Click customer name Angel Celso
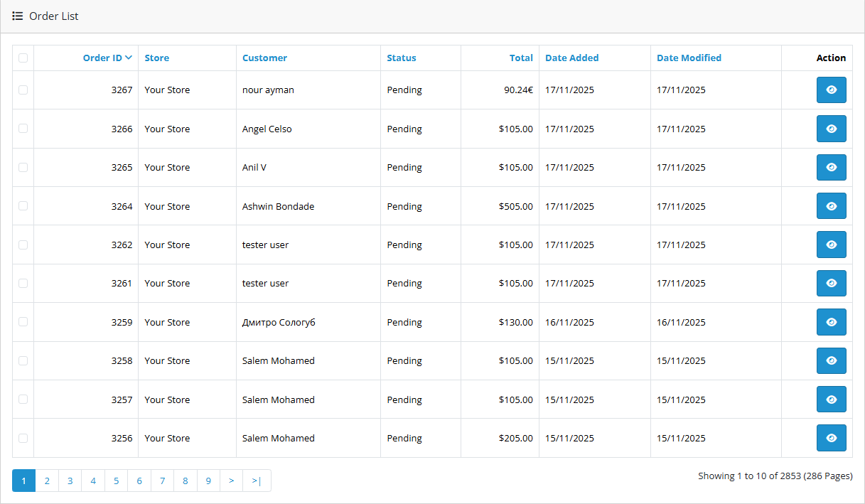The image size is (865, 504). pyautogui.click(x=267, y=129)
